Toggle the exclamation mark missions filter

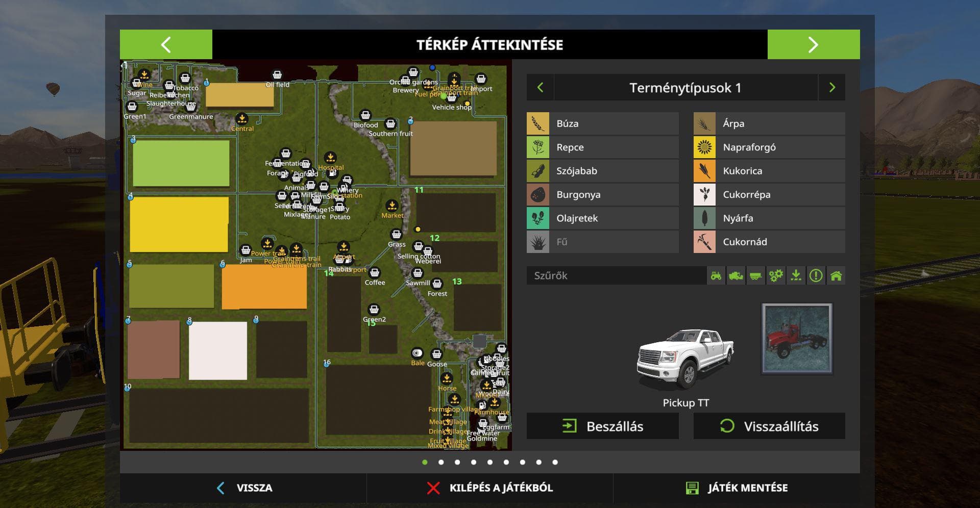point(816,276)
